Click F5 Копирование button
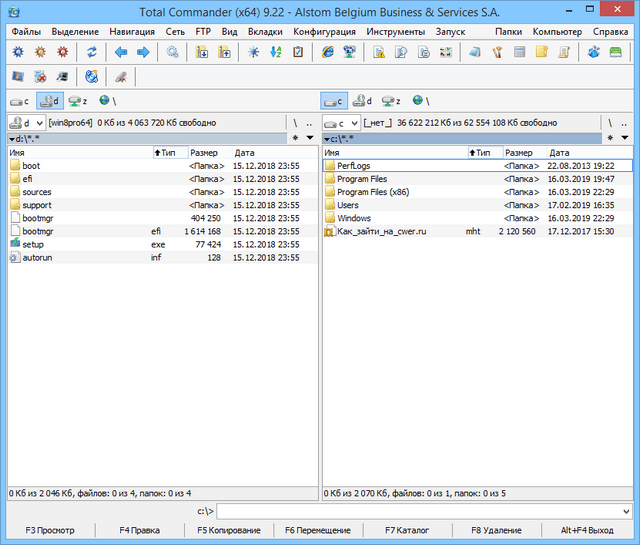 pos(229,530)
